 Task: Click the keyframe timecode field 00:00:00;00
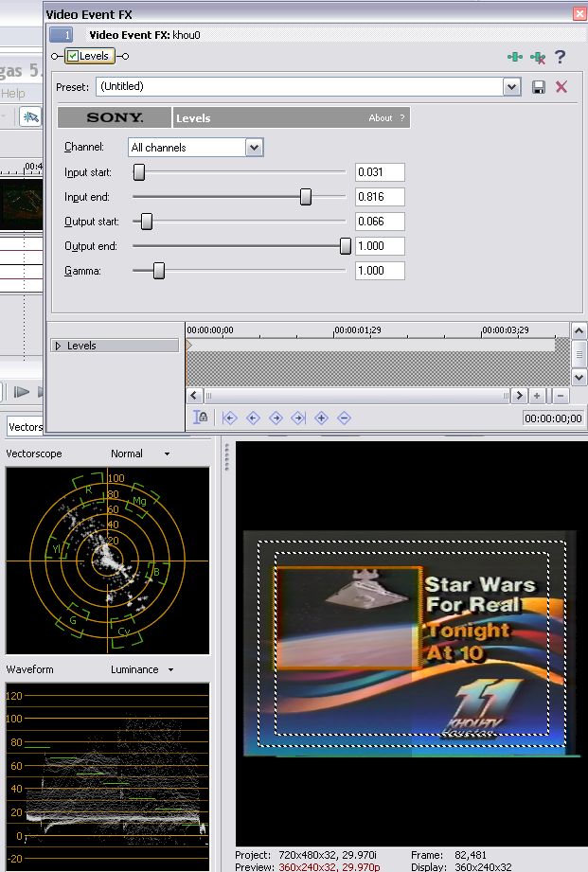553,418
